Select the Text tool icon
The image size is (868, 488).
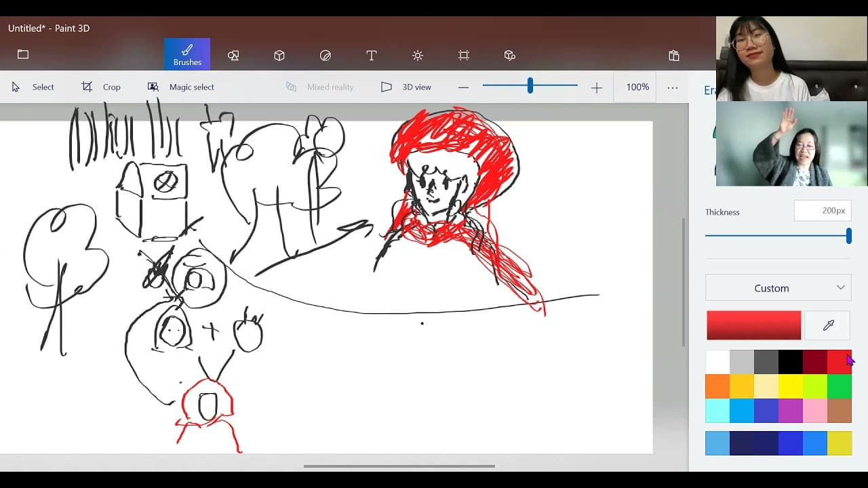coord(372,56)
